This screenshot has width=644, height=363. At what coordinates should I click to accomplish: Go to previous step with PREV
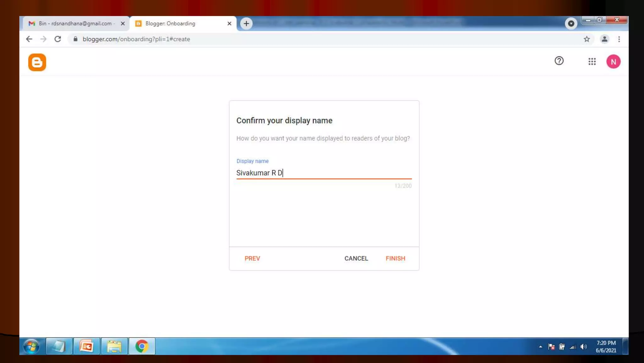pyautogui.click(x=252, y=258)
